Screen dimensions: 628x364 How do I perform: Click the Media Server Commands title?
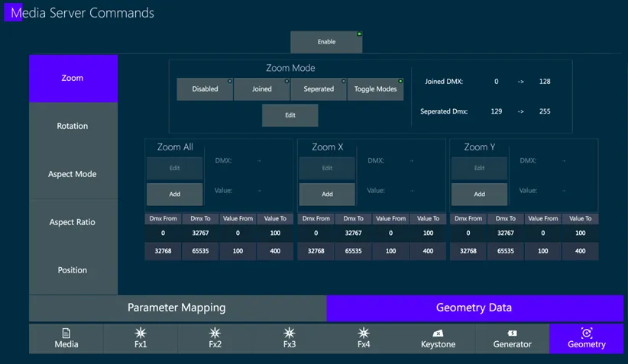tap(83, 13)
